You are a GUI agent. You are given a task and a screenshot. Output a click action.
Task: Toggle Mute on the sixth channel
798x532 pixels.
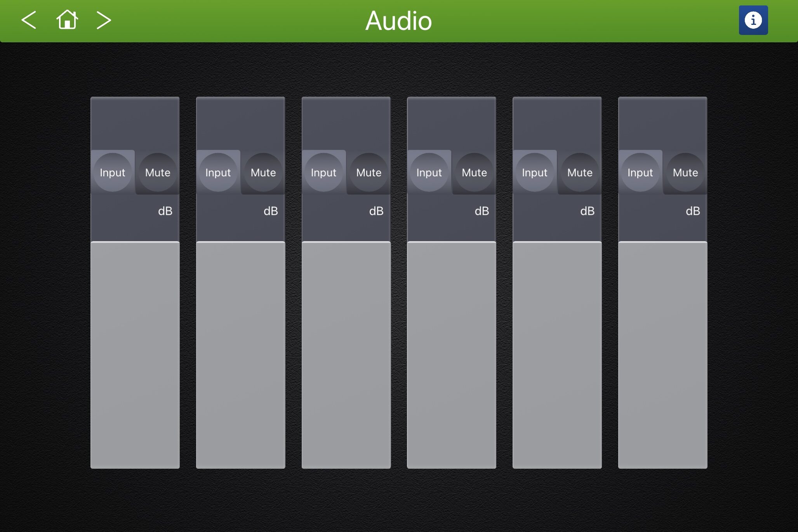[x=685, y=172]
